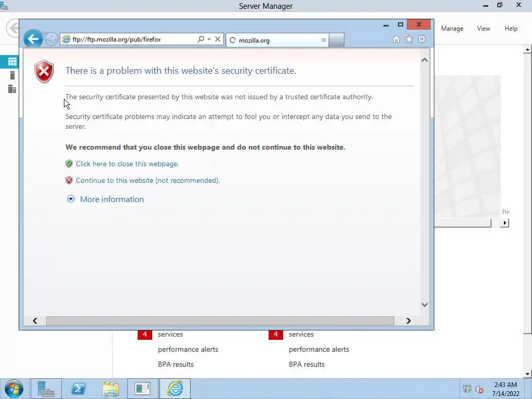Go back using the browser Back arrow
This screenshot has height=399, width=532.
pos(33,39)
